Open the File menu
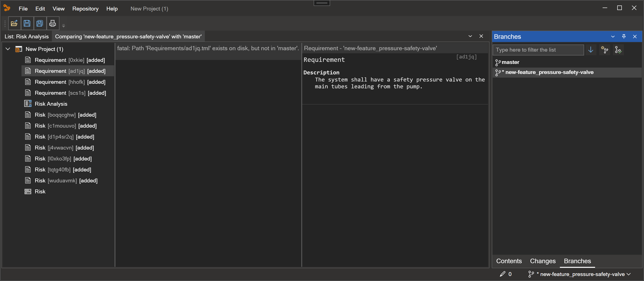Image resolution: width=644 pixels, height=281 pixels. click(23, 9)
